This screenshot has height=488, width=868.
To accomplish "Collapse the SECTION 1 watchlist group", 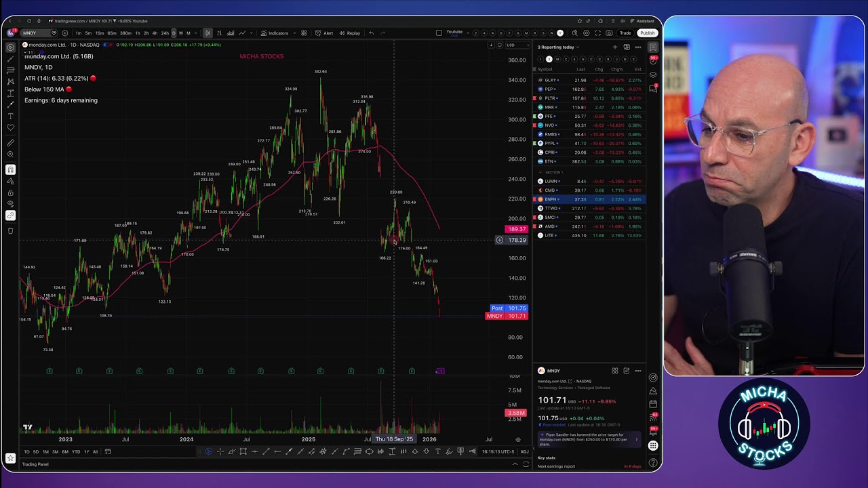I will pos(540,172).
